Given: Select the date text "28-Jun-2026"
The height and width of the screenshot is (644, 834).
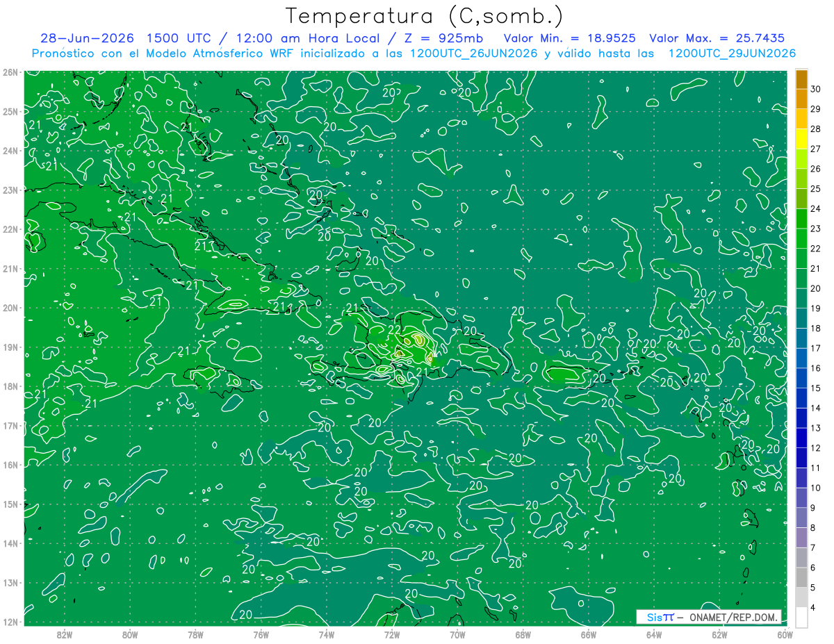Looking at the screenshot, I should point(88,38).
